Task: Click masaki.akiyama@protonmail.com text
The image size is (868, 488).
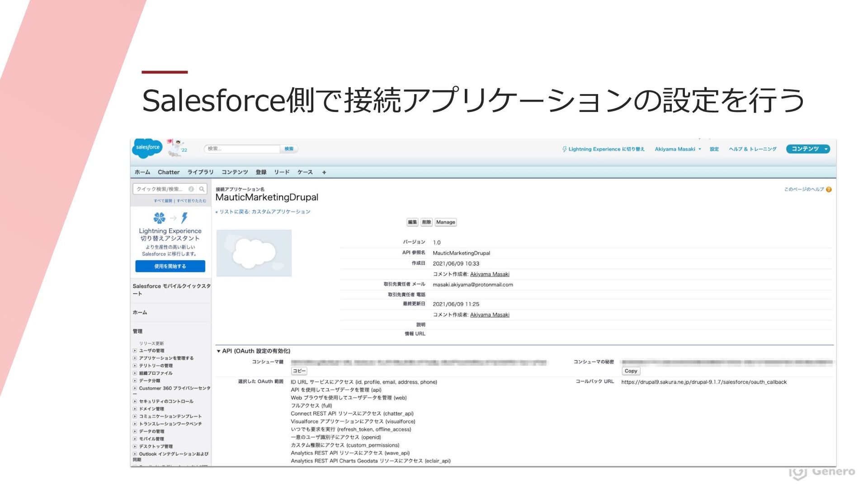Action: [473, 285]
